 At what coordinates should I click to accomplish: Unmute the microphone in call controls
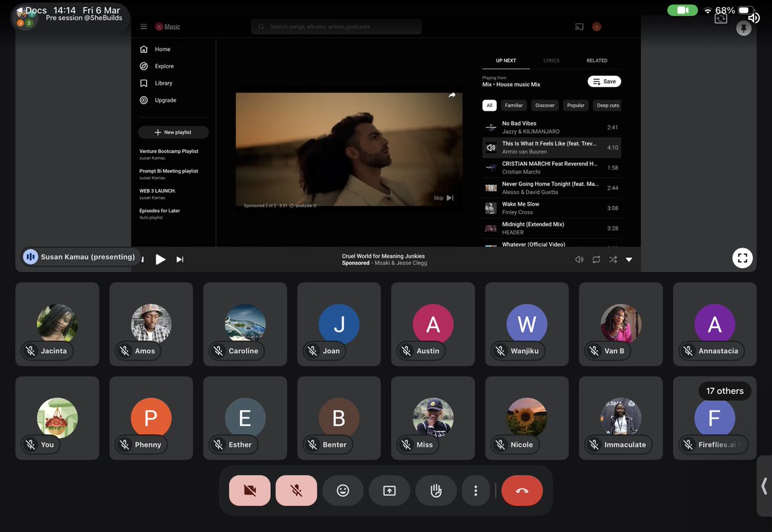point(296,491)
